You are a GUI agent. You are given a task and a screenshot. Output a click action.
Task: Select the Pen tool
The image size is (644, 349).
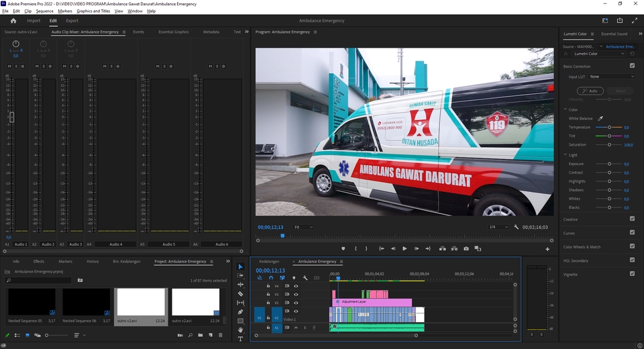point(241,311)
